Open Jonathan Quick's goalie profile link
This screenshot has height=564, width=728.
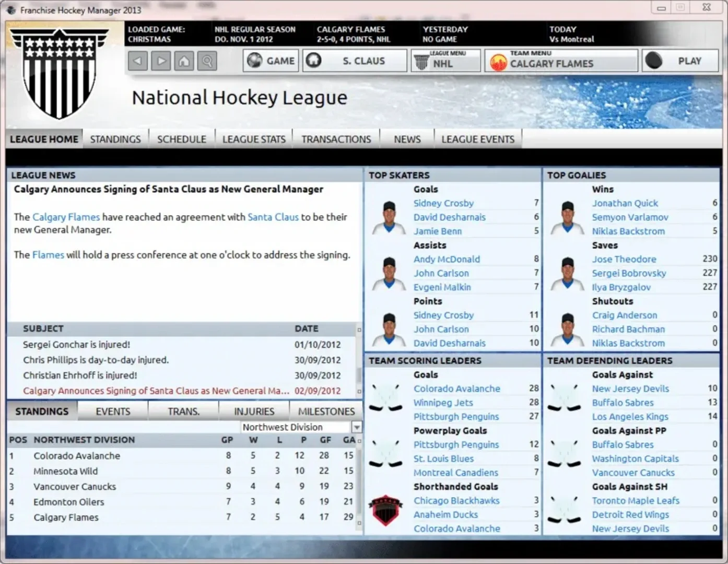(x=625, y=203)
